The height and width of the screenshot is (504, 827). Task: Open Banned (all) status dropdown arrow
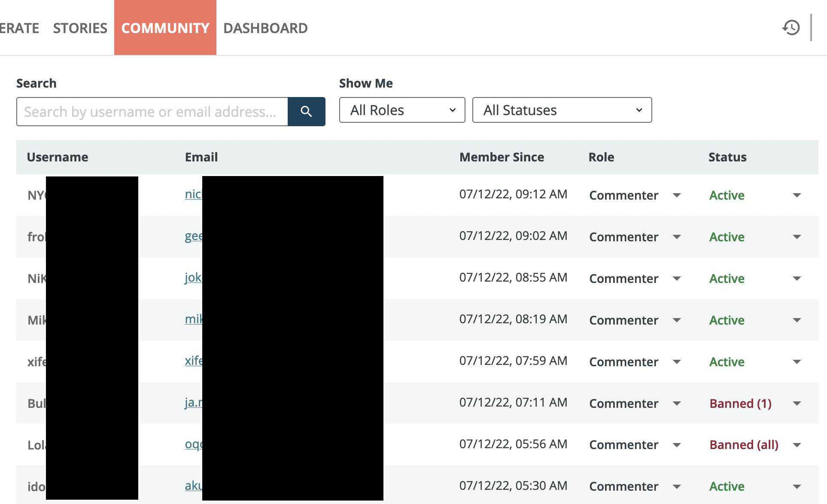tap(797, 445)
